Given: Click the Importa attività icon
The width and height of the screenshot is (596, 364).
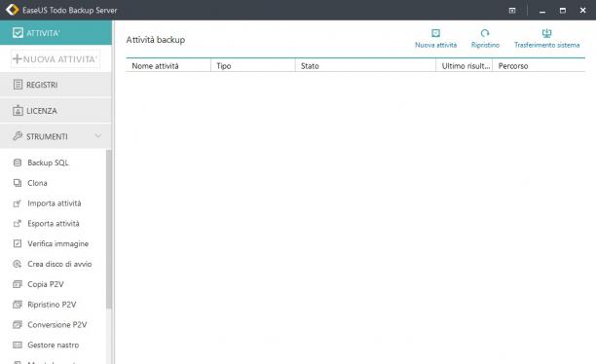Looking at the screenshot, I should pyautogui.click(x=18, y=203).
